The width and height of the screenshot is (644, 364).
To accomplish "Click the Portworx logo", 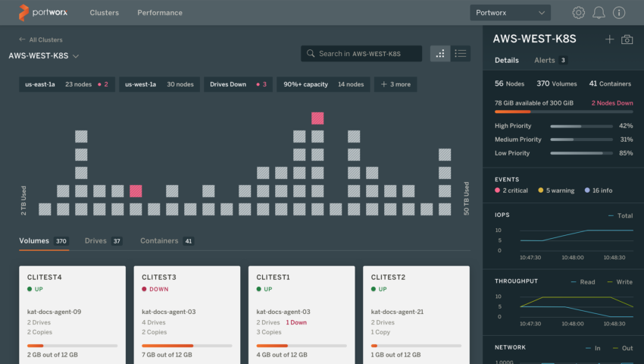I will tap(43, 13).
